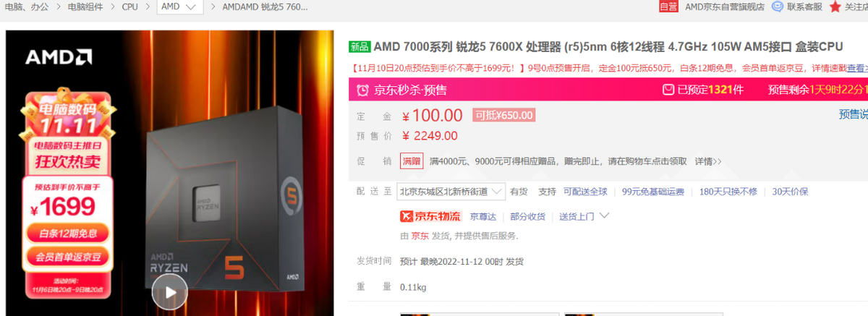Click the 满赠 promotion tag
The image size is (868, 316).
coord(412,161)
